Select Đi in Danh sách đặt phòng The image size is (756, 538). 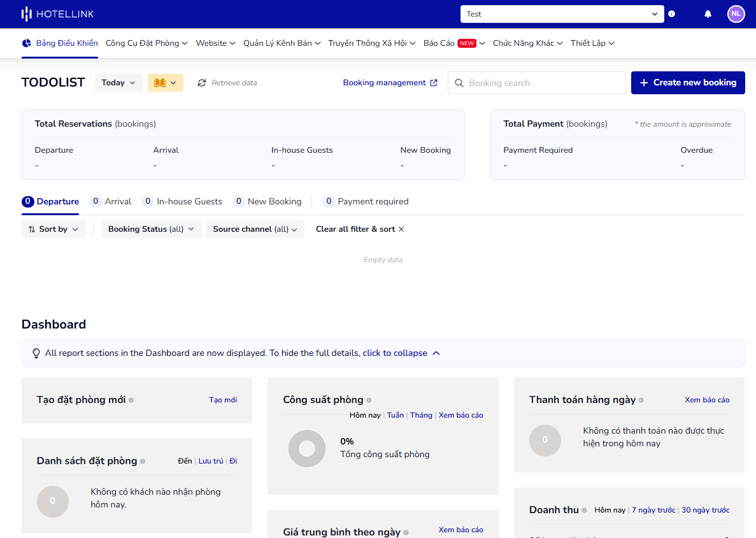pyautogui.click(x=233, y=462)
